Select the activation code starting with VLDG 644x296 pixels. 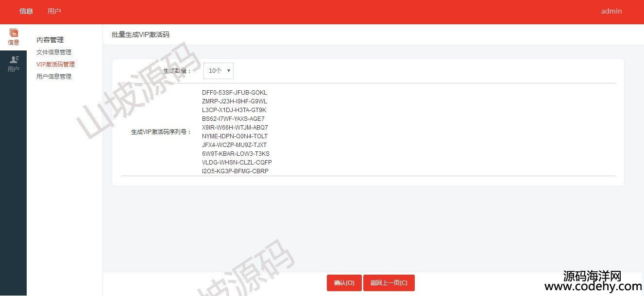(x=237, y=163)
